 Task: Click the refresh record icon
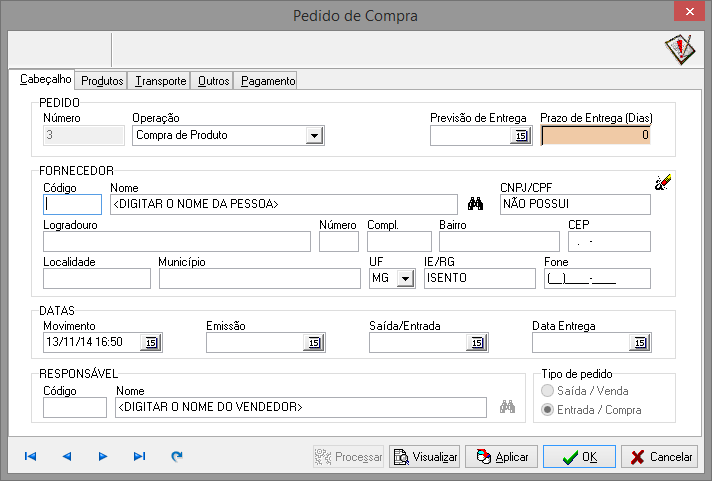(x=177, y=457)
